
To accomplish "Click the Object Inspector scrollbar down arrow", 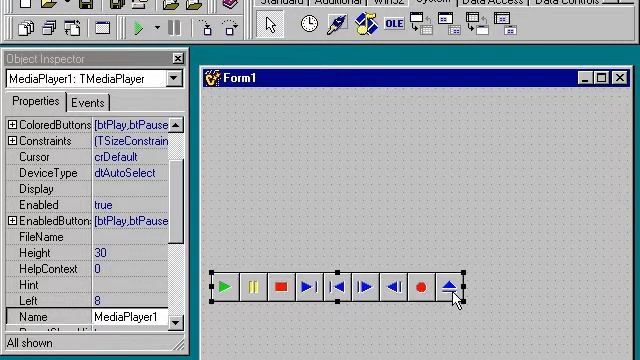I will click(176, 323).
